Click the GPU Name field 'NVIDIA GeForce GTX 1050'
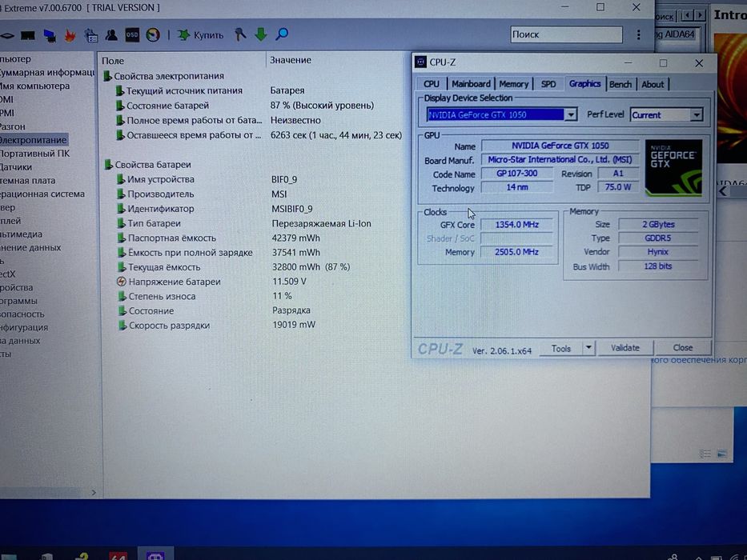The height and width of the screenshot is (560, 747). pyautogui.click(x=560, y=146)
